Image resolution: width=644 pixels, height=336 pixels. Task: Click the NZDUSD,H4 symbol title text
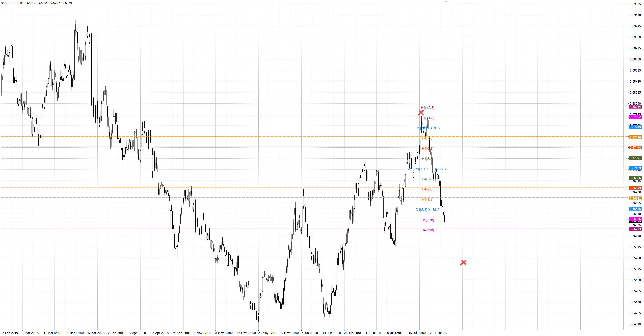coord(14,3)
